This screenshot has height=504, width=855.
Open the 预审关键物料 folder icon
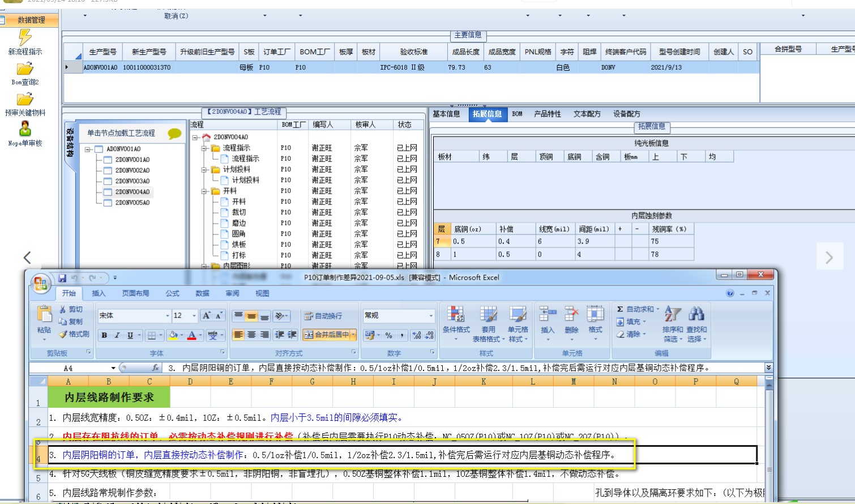25,100
